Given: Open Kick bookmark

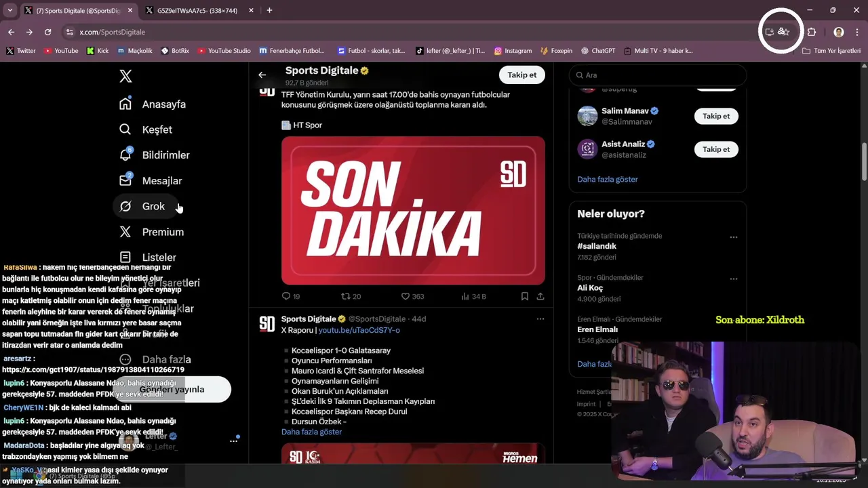Looking at the screenshot, I should pos(97,51).
